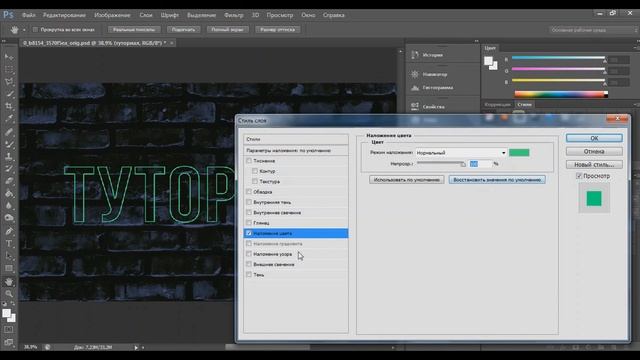
Task: Open the Файл menu
Action: pos(29,15)
